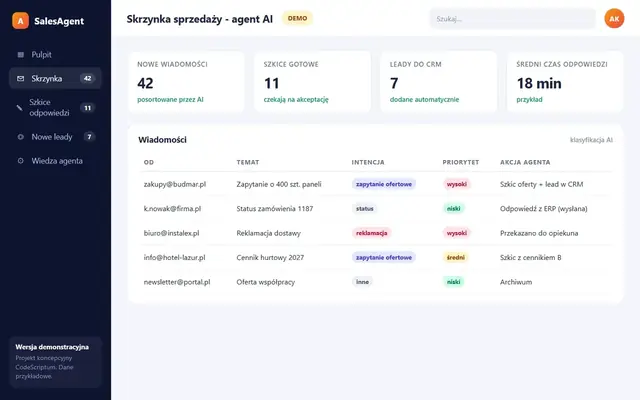Screen dimensions: 640x400
Task: Click the reklamacja intent tag
Action: [371, 233]
